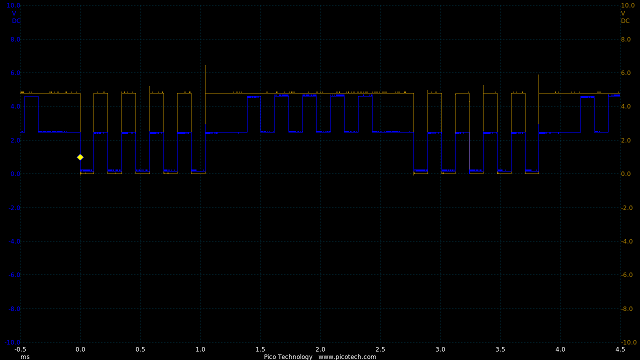
Task: Click the 1.0 ms time axis label
Action: (x=200, y=349)
